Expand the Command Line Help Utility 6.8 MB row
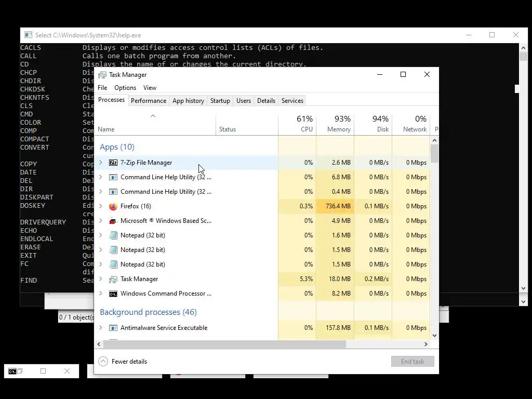Image resolution: width=532 pixels, height=399 pixels. pyautogui.click(x=101, y=177)
